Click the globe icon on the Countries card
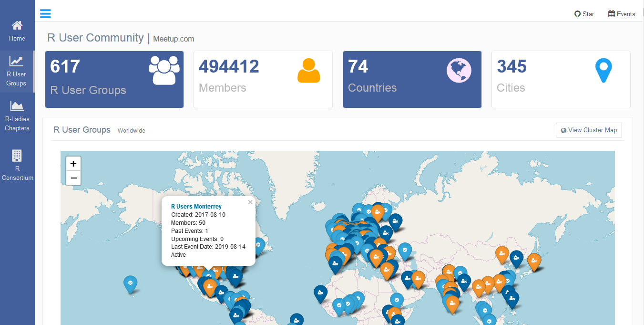 (459, 70)
